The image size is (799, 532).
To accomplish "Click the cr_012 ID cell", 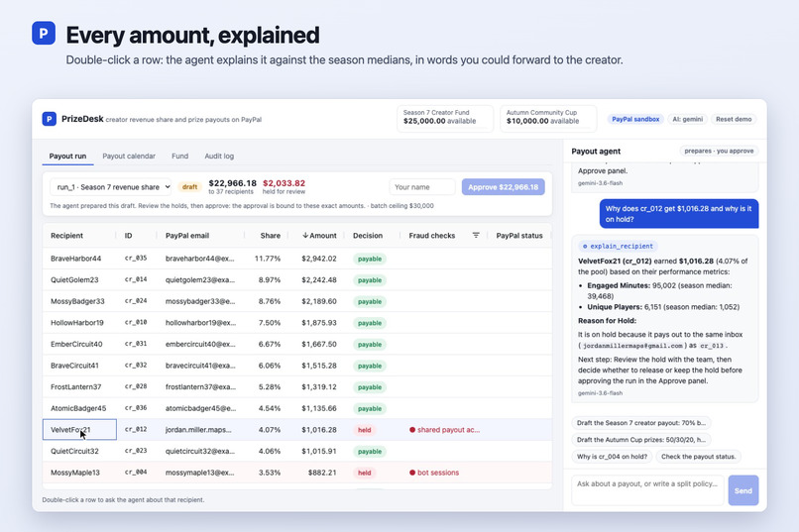I will pyautogui.click(x=136, y=430).
